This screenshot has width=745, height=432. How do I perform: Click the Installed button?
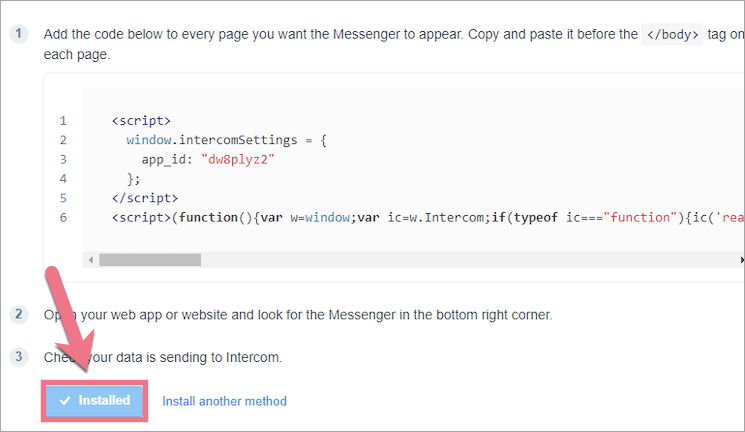(x=95, y=400)
